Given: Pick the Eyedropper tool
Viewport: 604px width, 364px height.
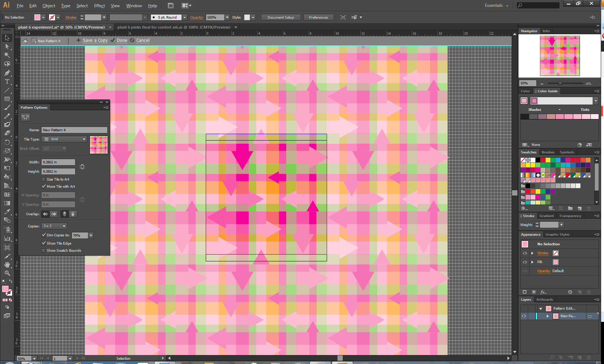Looking at the screenshot, I should coord(7,212).
